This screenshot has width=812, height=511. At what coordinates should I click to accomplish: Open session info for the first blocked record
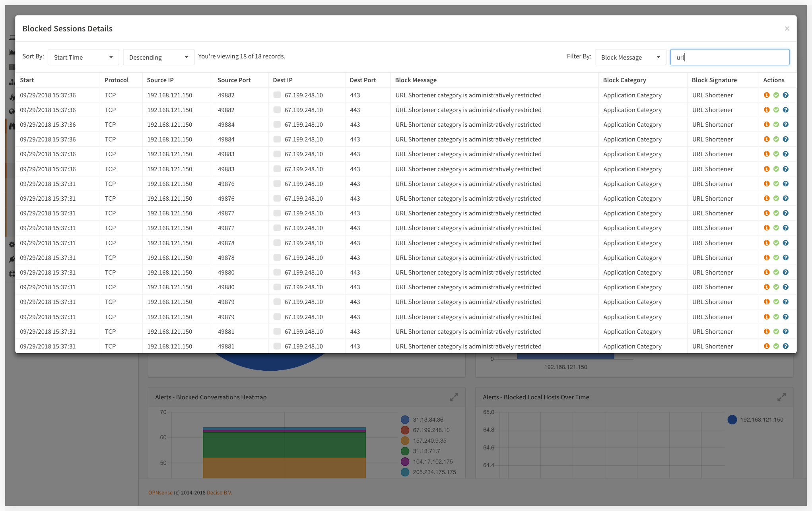[767, 95]
